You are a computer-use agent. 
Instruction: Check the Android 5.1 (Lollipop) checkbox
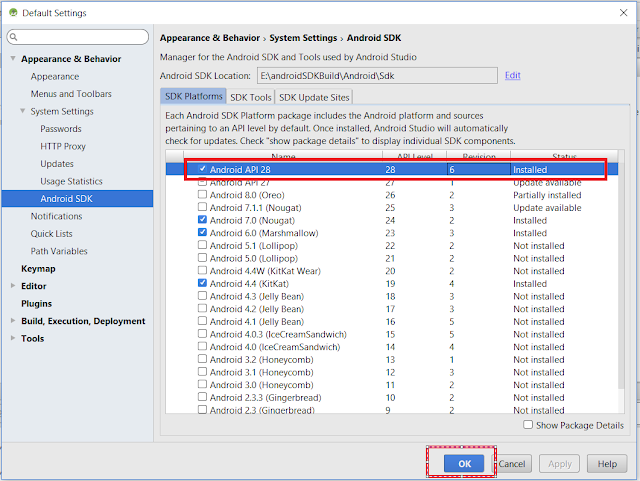coord(202,245)
